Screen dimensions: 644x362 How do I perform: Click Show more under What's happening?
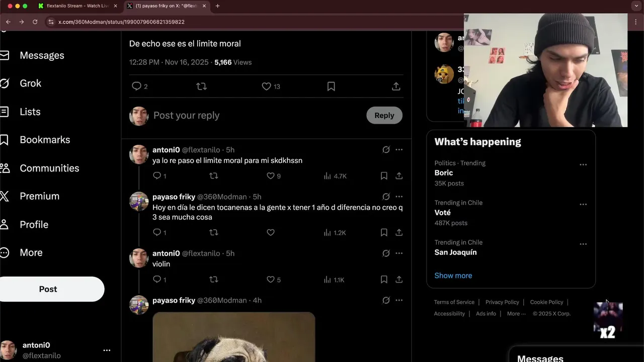(453, 276)
